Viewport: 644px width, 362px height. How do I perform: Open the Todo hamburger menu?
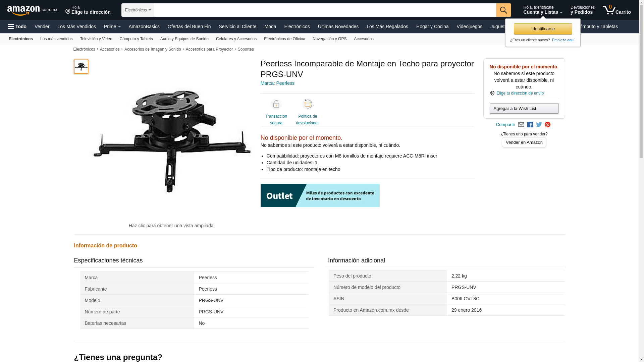coord(17,26)
